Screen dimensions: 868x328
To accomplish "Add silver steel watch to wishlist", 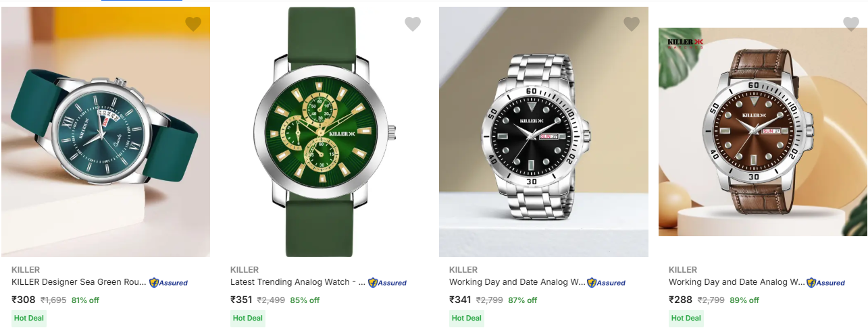I will (632, 24).
